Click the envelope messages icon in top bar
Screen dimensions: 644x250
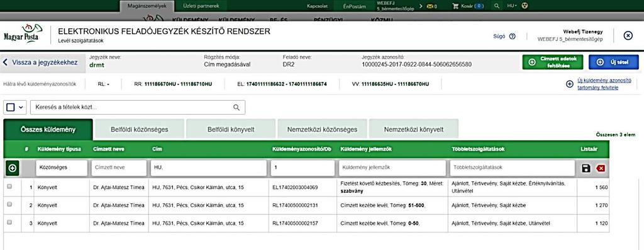point(430,6)
